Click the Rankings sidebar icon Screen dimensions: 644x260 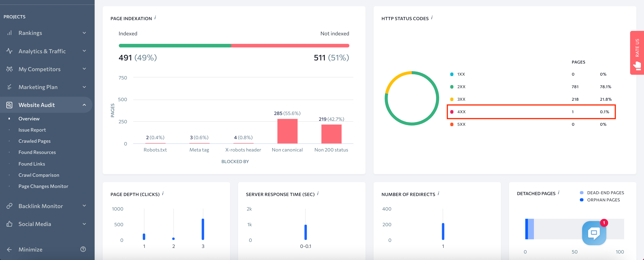tap(9, 32)
